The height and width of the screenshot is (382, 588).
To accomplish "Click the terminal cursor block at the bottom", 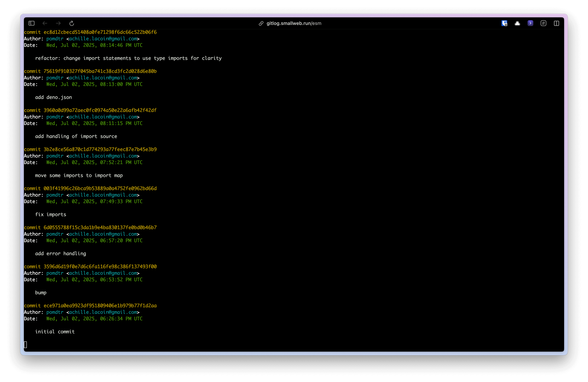I will tap(26, 345).
